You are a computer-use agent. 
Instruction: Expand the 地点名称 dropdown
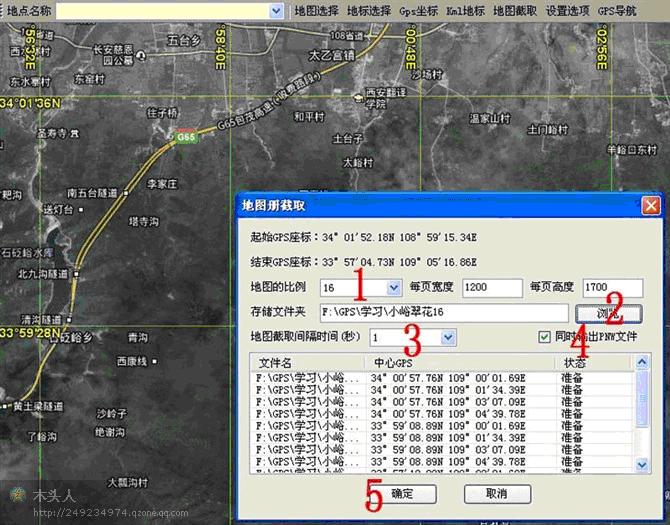coord(277,10)
